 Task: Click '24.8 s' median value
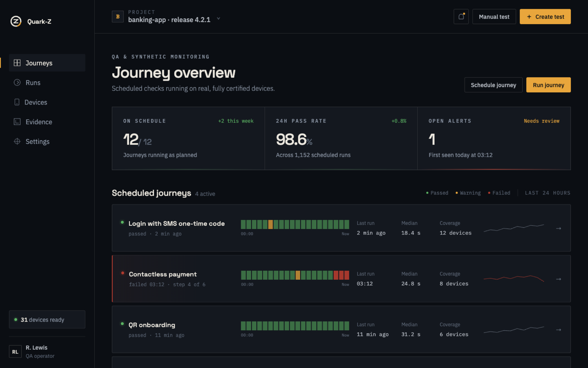click(411, 284)
